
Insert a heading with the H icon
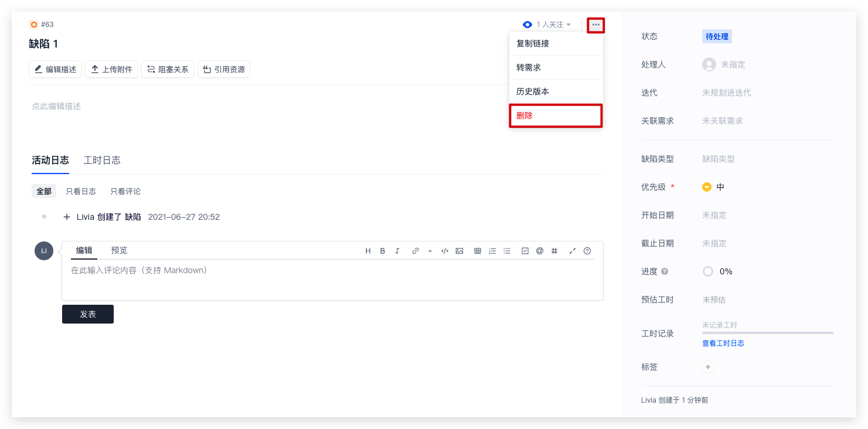pos(368,251)
